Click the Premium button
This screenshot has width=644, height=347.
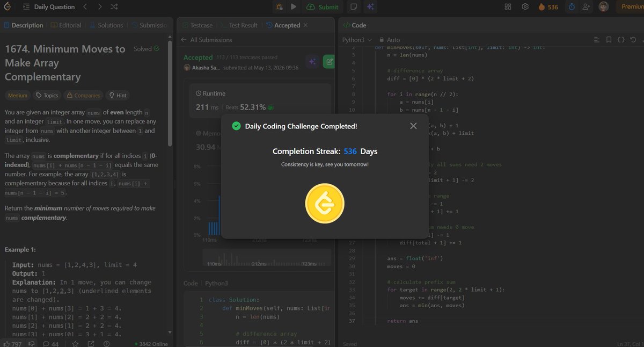click(631, 7)
